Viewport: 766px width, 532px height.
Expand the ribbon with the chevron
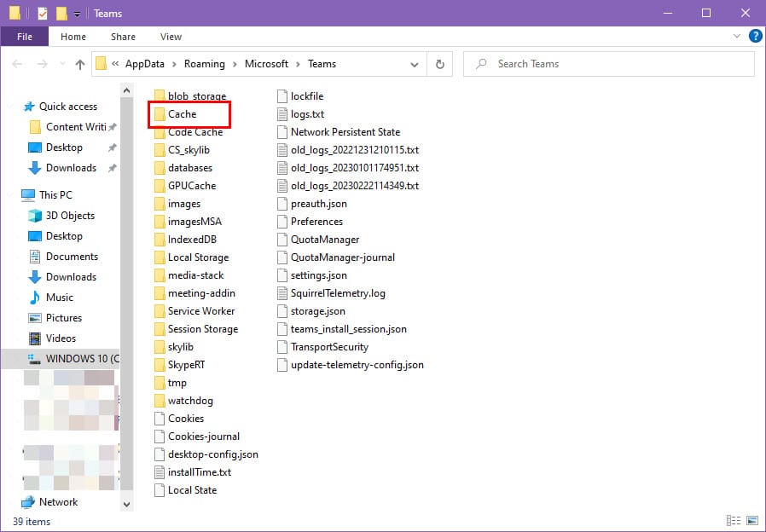pos(739,37)
